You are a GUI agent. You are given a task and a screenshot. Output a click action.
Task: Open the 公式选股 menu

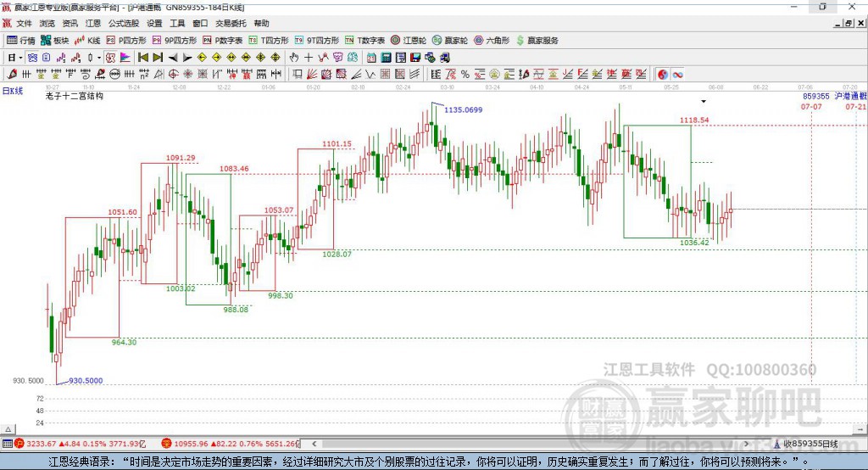[x=124, y=23]
